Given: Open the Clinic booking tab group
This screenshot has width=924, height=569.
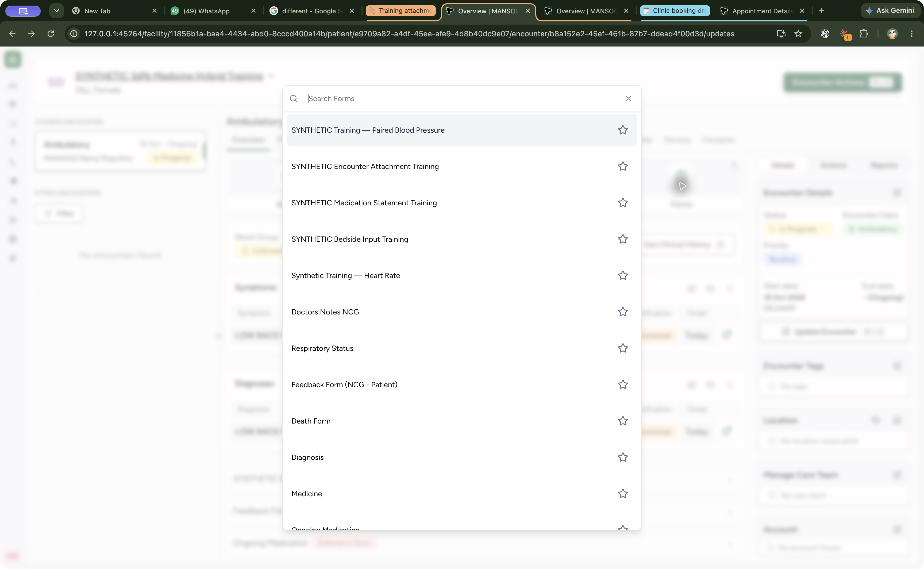Looking at the screenshot, I should [x=675, y=11].
